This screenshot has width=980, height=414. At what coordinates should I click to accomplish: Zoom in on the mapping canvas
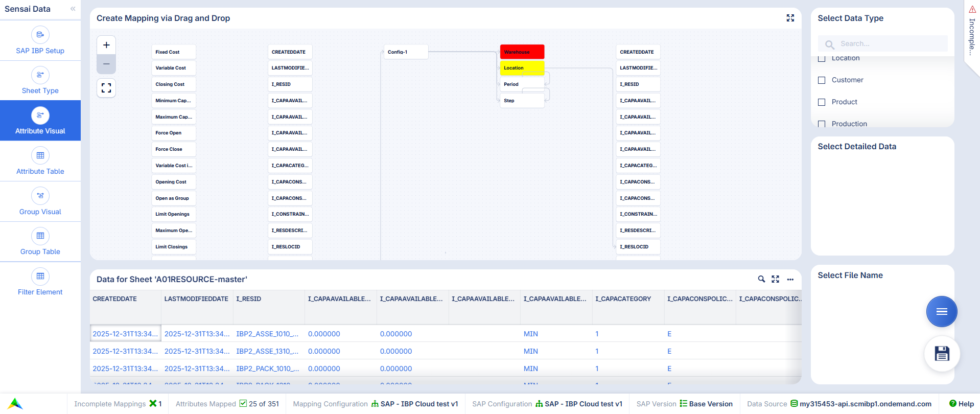point(106,45)
